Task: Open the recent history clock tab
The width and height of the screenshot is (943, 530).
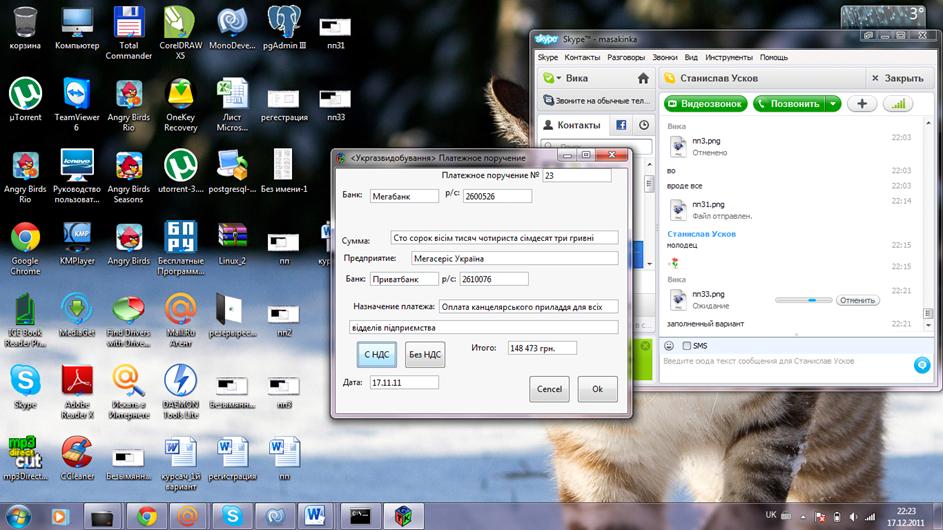Action: tap(644, 125)
